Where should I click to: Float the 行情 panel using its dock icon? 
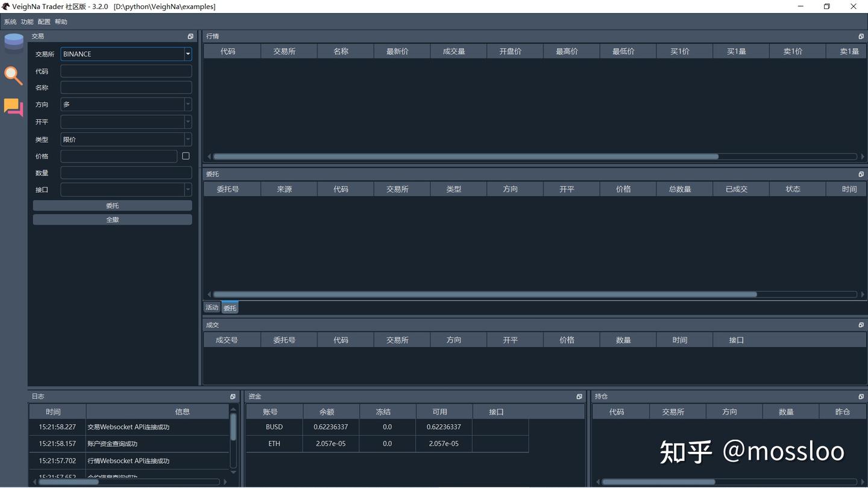click(861, 37)
